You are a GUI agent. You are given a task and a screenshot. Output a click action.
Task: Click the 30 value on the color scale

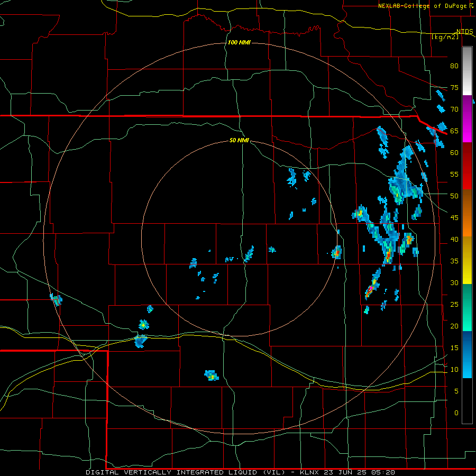pos(454,282)
